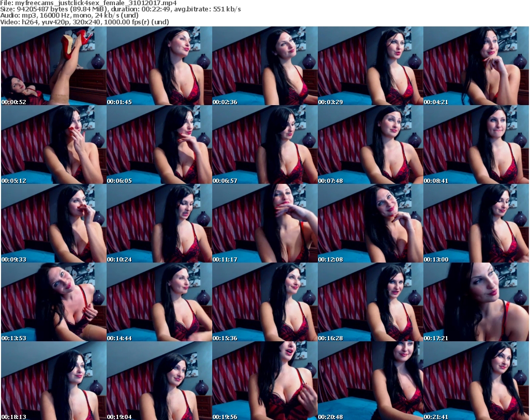Select the thumbnail frame at 00:17:21

click(x=476, y=302)
